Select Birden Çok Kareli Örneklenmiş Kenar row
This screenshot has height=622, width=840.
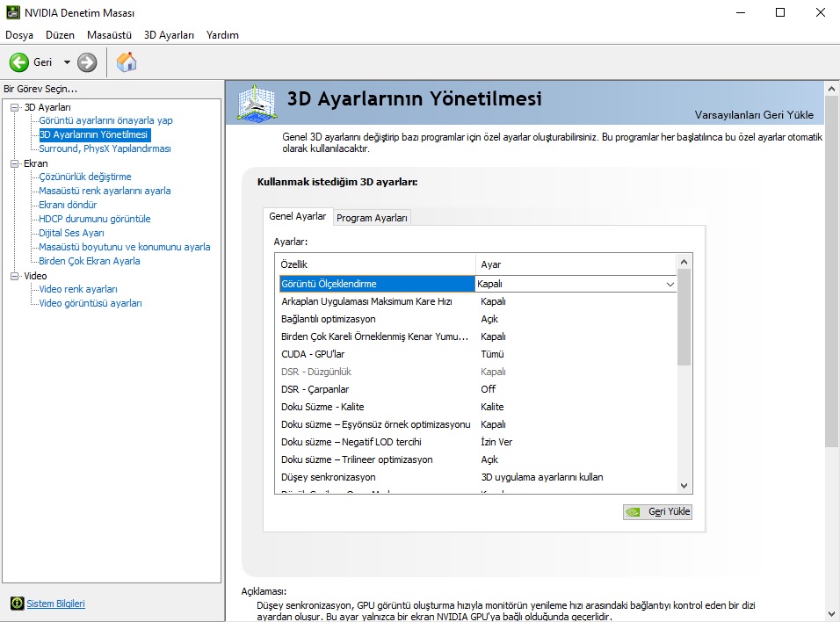tap(478, 337)
